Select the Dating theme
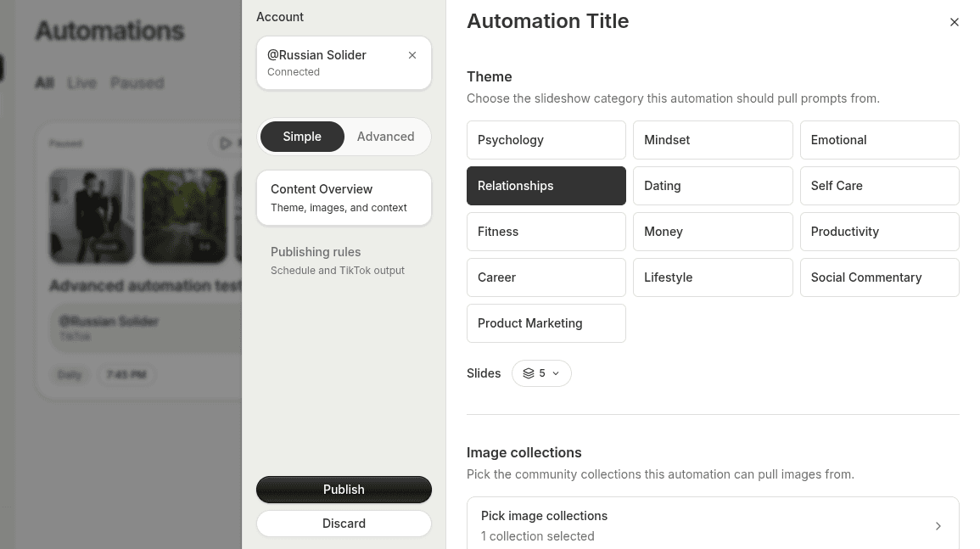The width and height of the screenshot is (980, 549). click(713, 185)
